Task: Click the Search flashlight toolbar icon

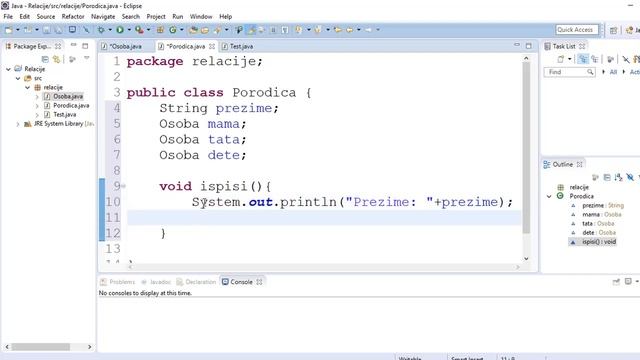Action: (x=217, y=30)
